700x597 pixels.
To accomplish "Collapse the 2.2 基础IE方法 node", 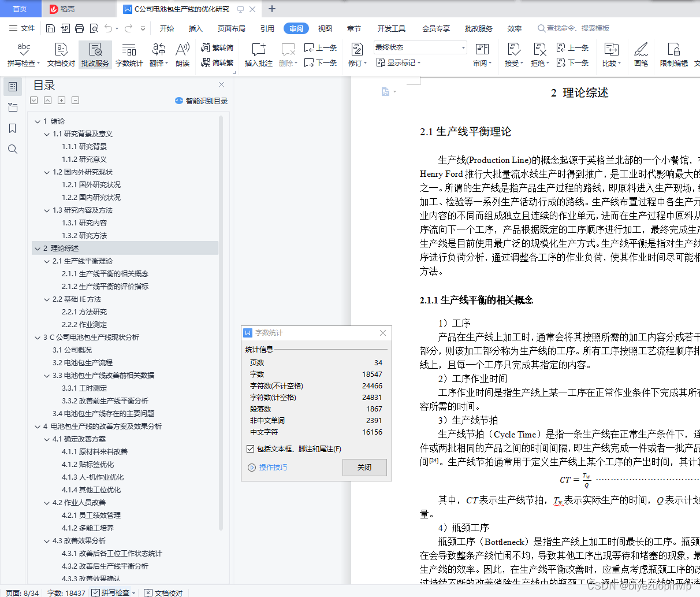I will pyautogui.click(x=47, y=299).
